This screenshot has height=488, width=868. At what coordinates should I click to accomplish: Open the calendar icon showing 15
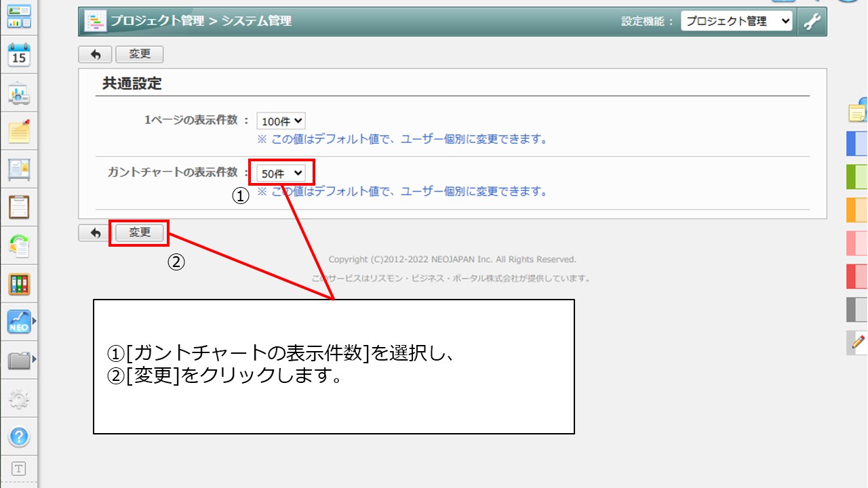click(x=19, y=56)
